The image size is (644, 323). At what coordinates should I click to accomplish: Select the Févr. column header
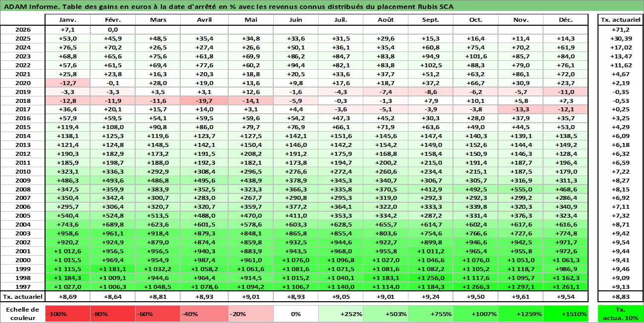point(113,20)
